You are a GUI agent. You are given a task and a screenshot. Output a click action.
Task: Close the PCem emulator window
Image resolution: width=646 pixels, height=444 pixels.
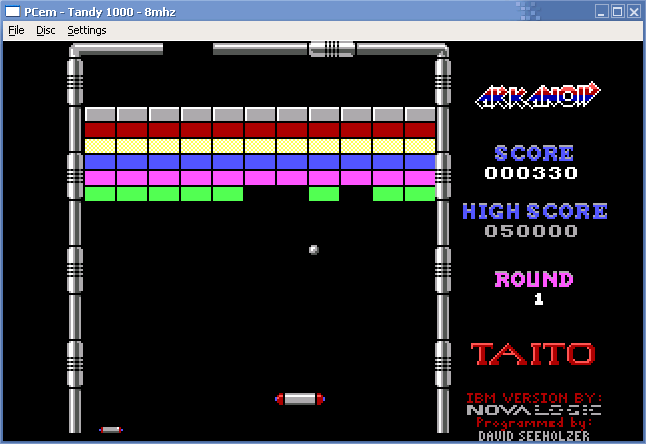634,11
